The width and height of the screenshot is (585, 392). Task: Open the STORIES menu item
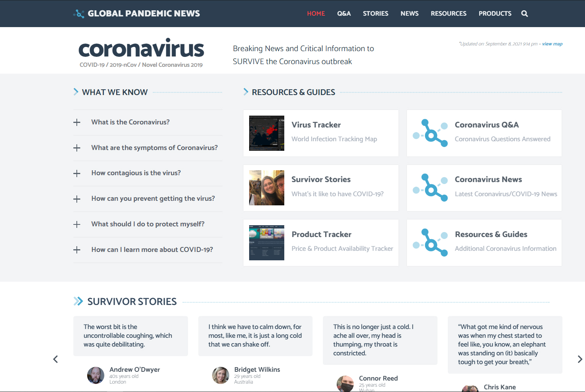[375, 14]
